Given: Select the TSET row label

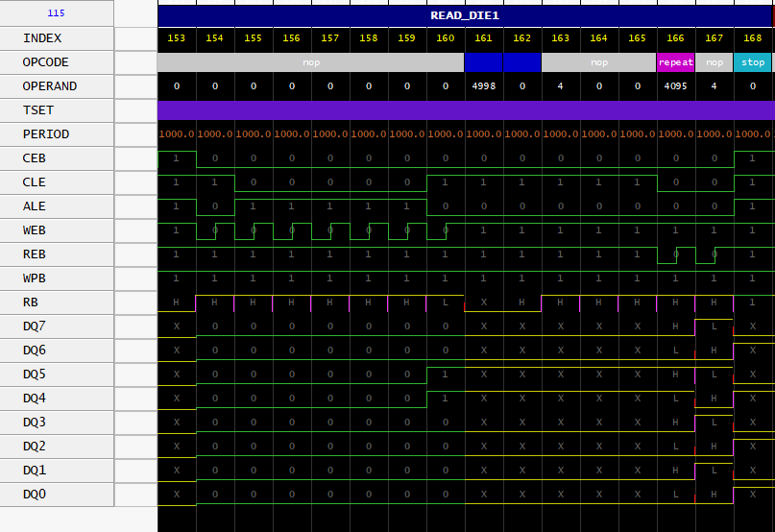Looking at the screenshot, I should pos(57,110).
